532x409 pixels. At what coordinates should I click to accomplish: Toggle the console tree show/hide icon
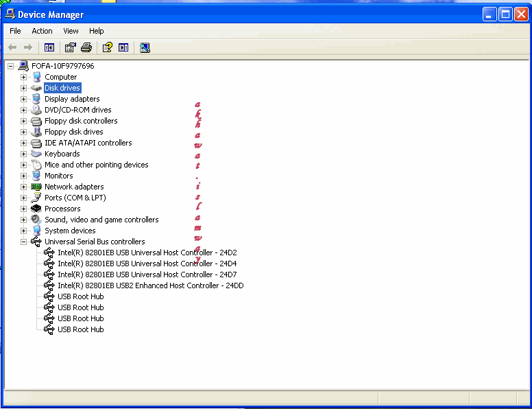click(49, 47)
